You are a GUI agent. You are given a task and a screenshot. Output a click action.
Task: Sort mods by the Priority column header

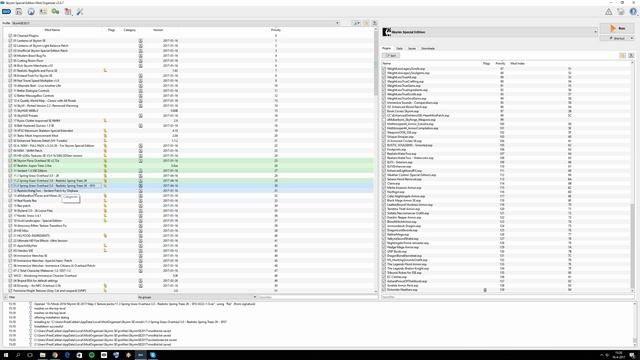point(276,30)
